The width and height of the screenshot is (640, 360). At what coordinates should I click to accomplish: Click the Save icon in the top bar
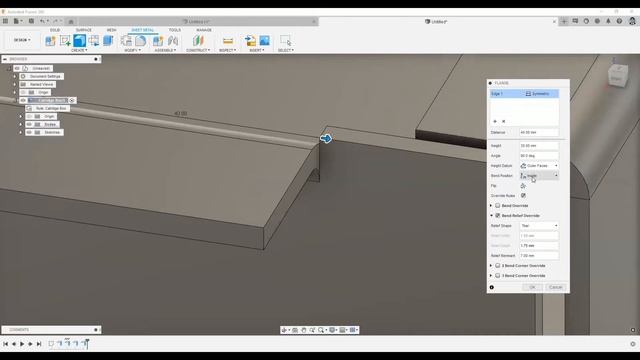click(x=31, y=21)
